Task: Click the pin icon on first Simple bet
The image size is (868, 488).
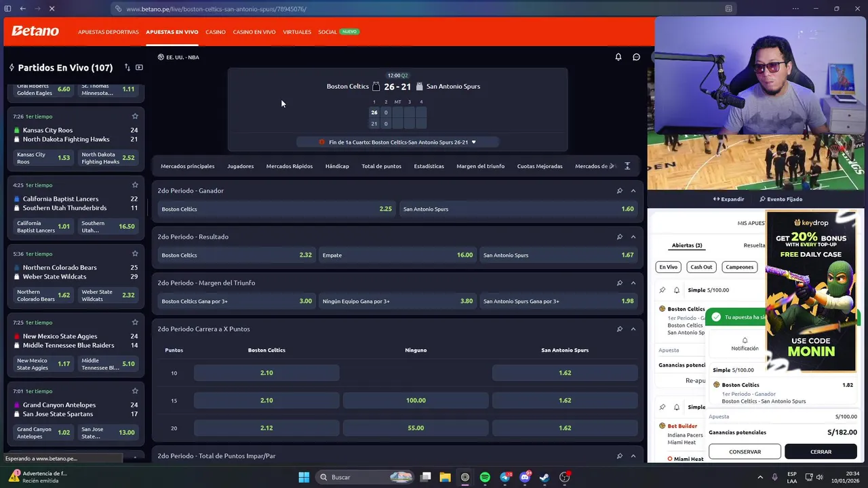Action: [663, 290]
